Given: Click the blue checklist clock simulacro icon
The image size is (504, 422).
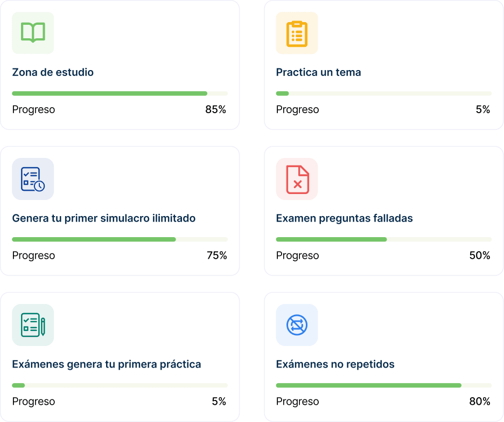Looking at the screenshot, I should [33, 179].
